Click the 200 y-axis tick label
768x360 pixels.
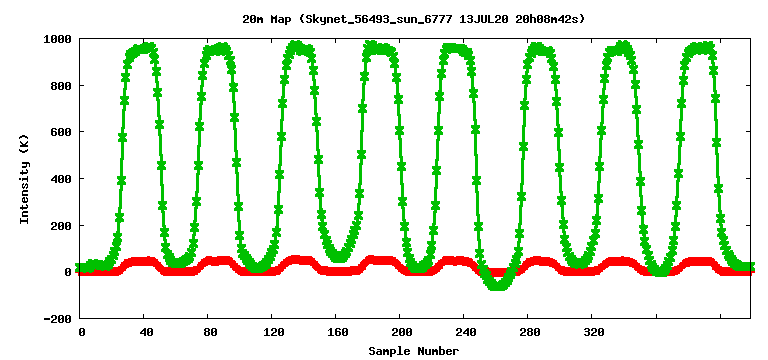click(62, 225)
